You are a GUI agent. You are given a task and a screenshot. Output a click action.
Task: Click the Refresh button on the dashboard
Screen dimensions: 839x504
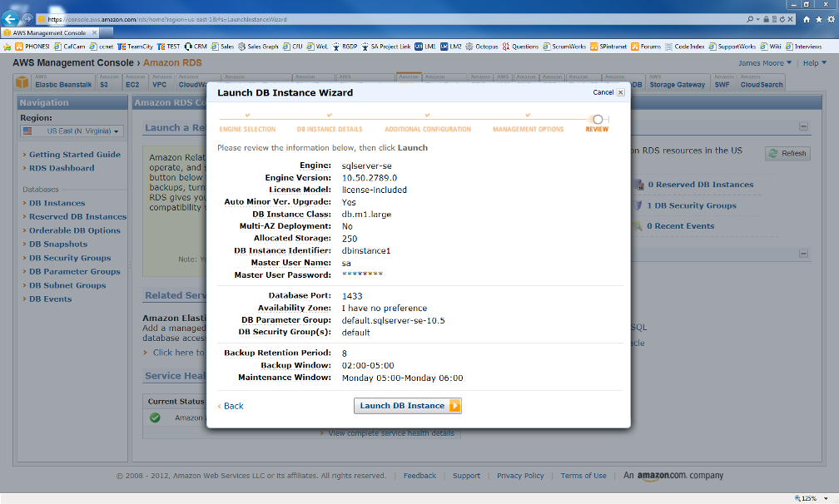point(787,153)
